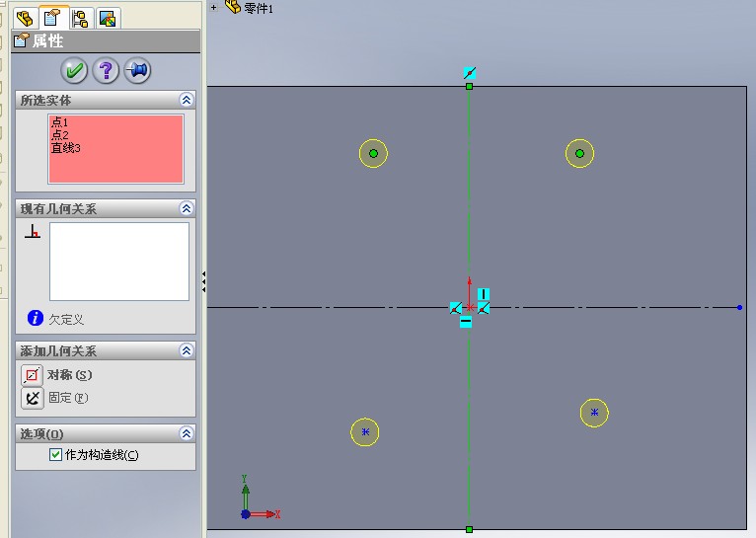Viewport: 756px width, 538px height.
Task: Expand the 零件1 flyout tree node
Action: [x=213, y=7]
